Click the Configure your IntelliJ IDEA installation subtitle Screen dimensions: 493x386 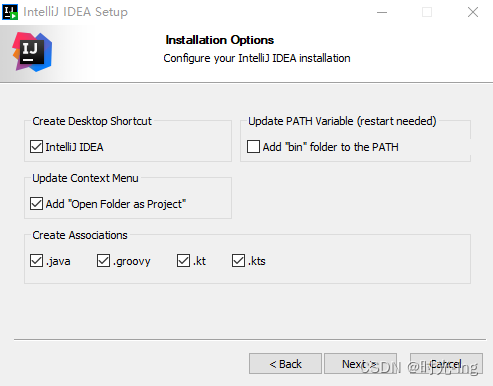257,58
